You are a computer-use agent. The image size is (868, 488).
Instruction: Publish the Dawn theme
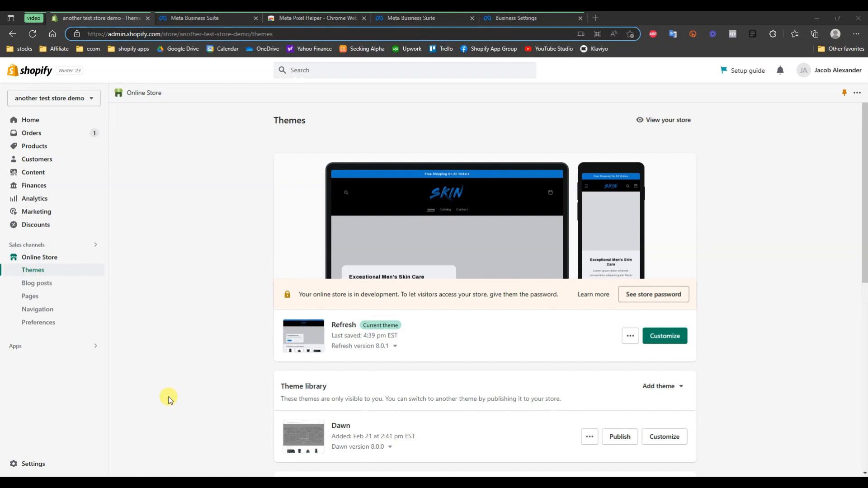pos(619,436)
